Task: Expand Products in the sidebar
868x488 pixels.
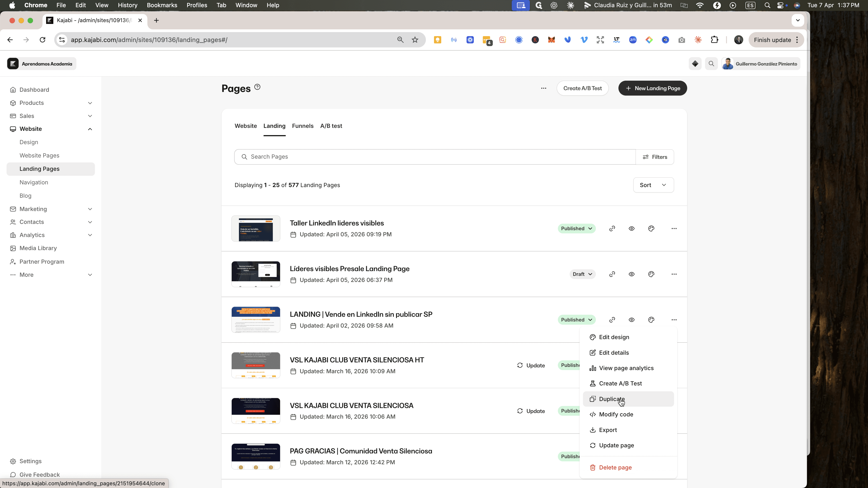Action: point(51,103)
